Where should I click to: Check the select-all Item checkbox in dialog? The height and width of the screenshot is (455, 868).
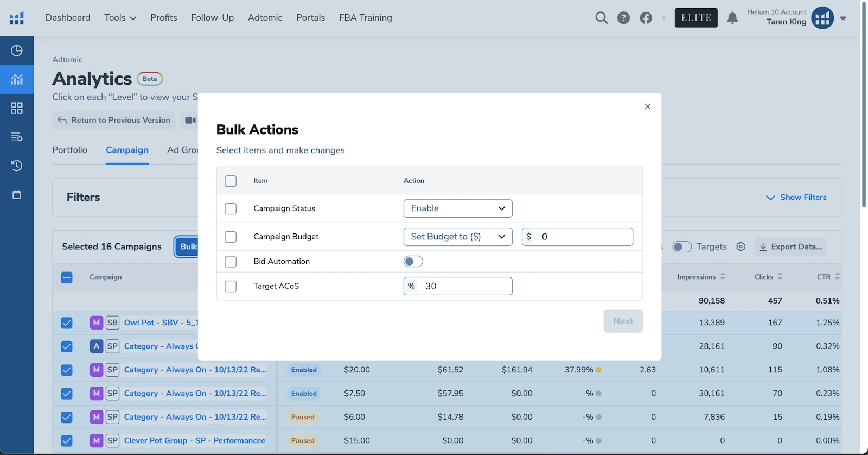tap(231, 181)
